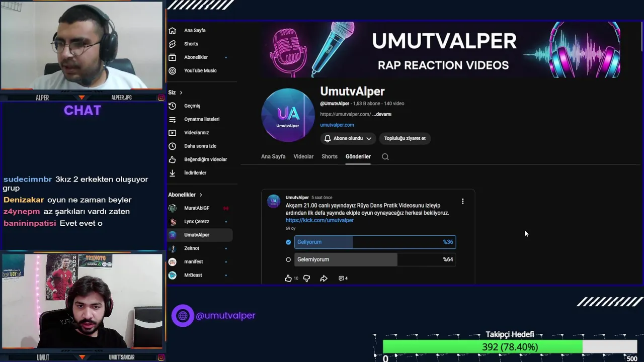Open the post three-dot options menu
Viewport: 644px width, 362px height.
coord(463,201)
